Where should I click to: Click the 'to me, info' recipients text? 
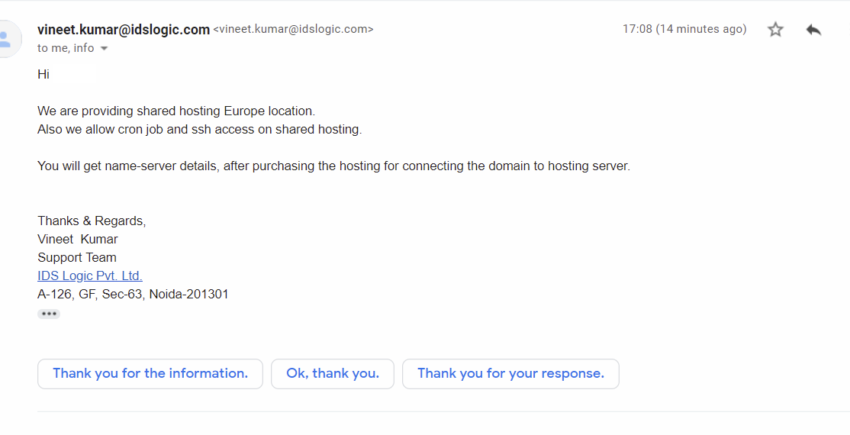tap(66, 48)
